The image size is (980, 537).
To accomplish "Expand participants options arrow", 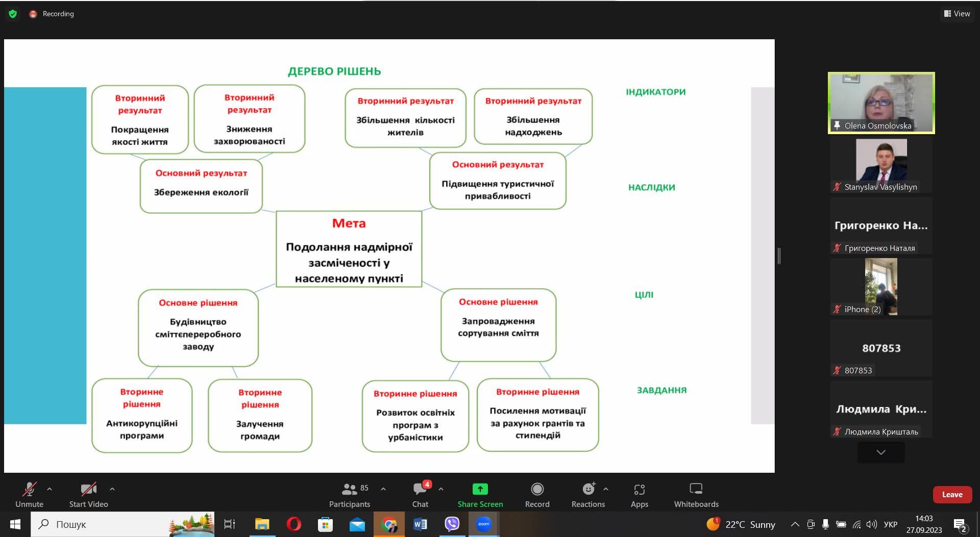I will click(x=383, y=489).
